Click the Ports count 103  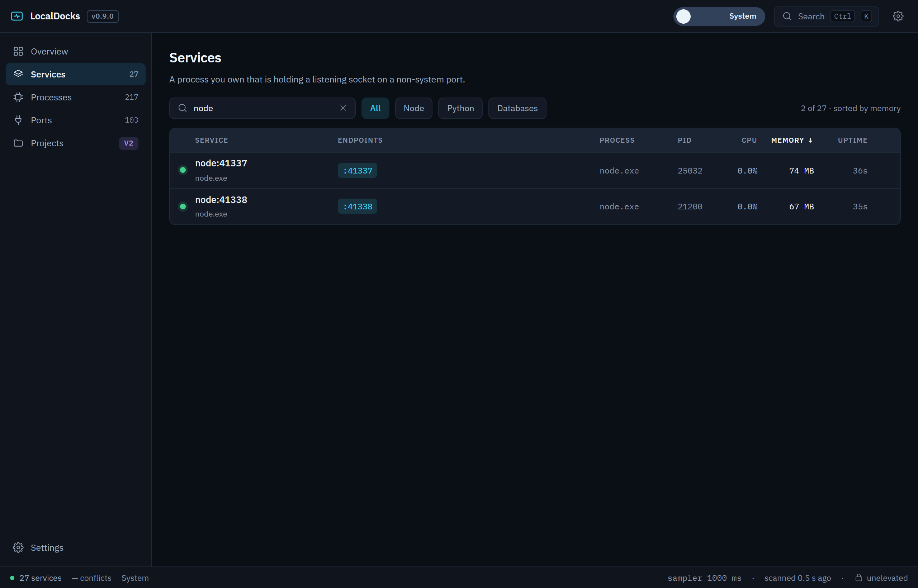tap(131, 120)
